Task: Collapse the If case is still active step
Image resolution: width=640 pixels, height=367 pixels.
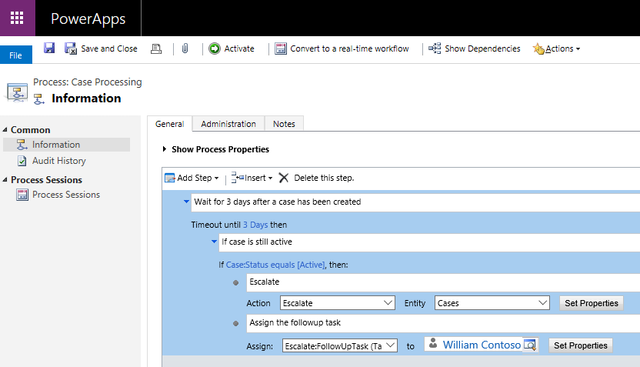Action: [x=214, y=241]
